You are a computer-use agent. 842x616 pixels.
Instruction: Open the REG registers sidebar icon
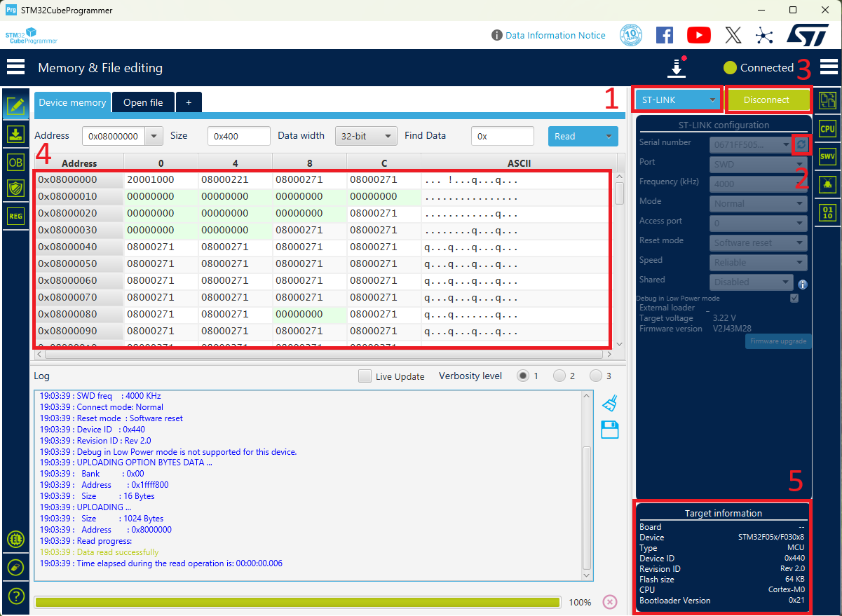[x=15, y=216]
